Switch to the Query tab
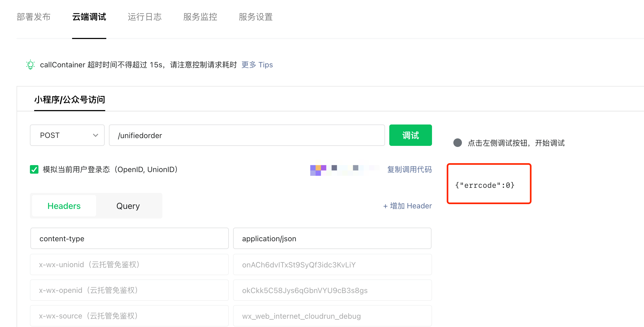The height and width of the screenshot is (327, 644). tap(128, 206)
